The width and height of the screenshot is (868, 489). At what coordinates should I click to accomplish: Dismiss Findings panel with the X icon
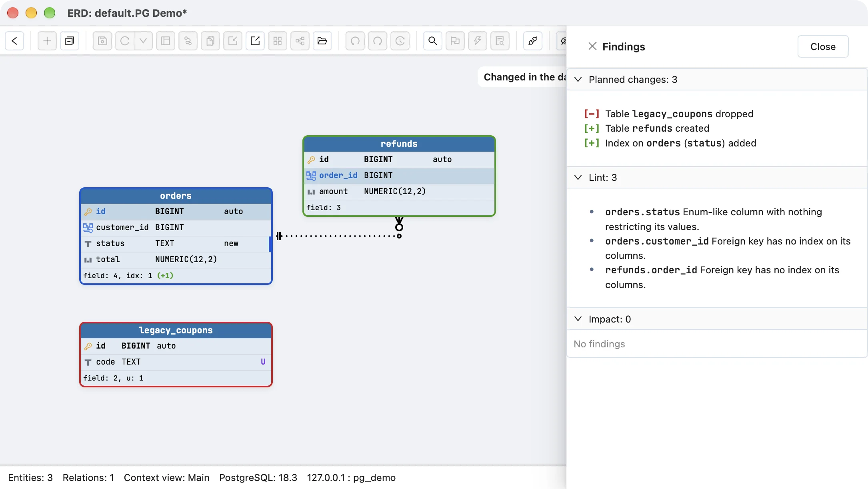(x=592, y=46)
